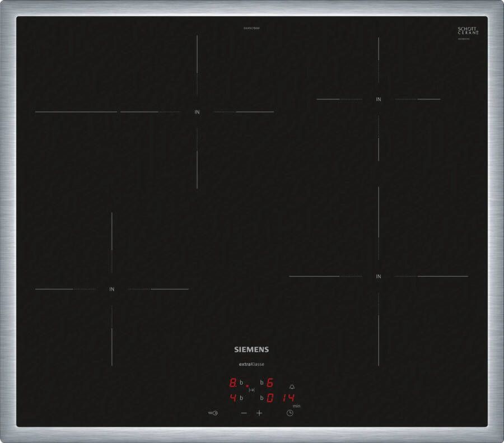This screenshot has width=504, height=443.
Task: Click the IN marker of upper-left zone
Action: click(197, 112)
